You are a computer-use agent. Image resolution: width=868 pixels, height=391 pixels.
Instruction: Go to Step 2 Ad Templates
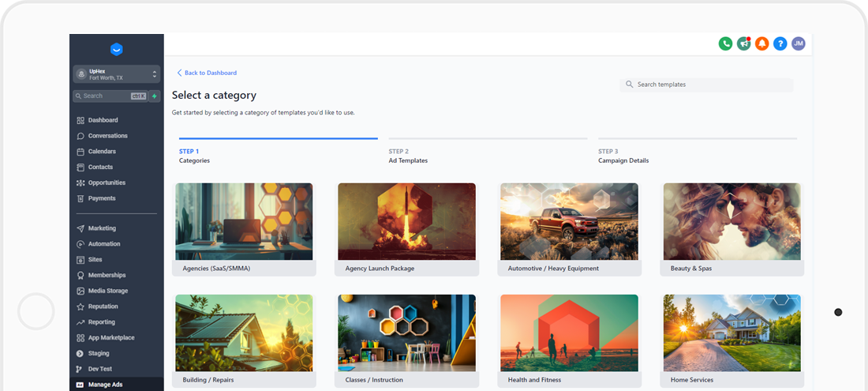(x=408, y=156)
